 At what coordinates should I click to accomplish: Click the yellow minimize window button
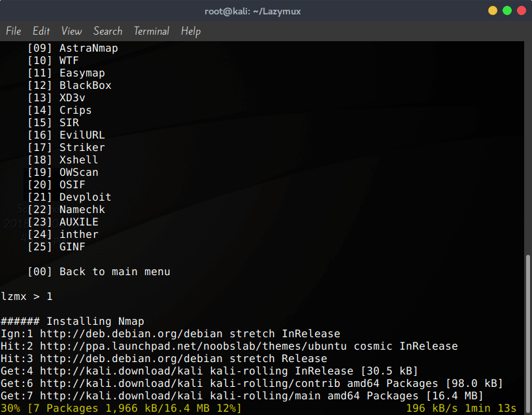pyautogui.click(x=493, y=11)
